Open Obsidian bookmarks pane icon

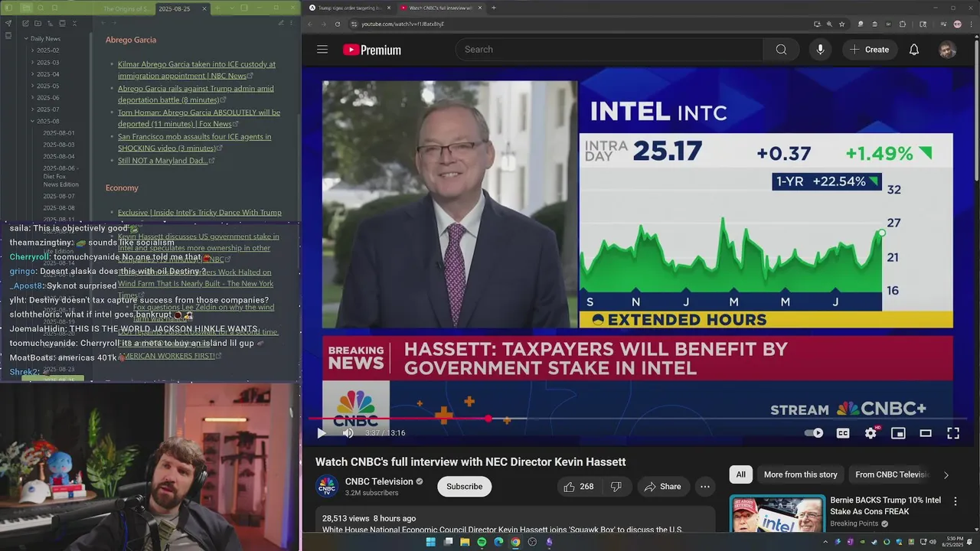point(54,8)
